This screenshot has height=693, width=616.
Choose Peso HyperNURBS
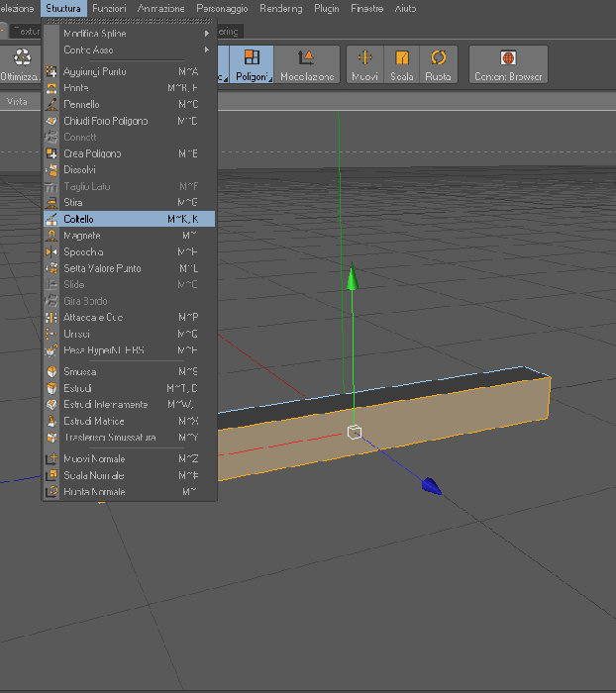click(129, 350)
